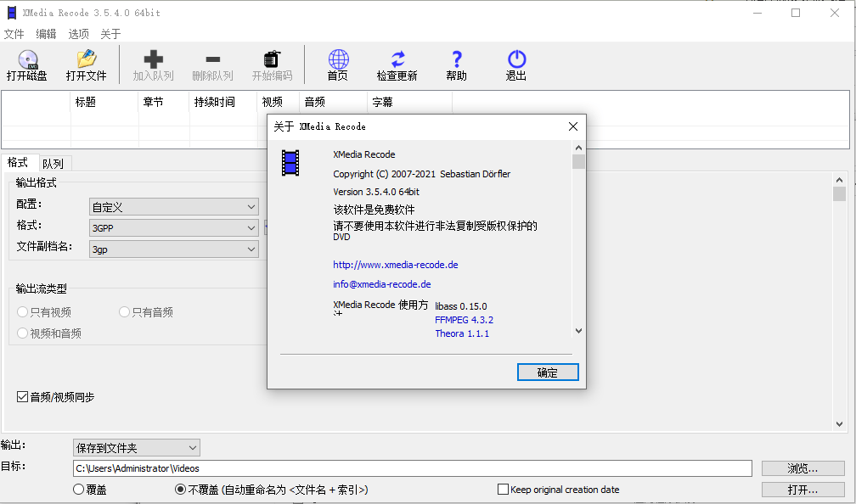The width and height of the screenshot is (856, 504).
Task: Open the xmedia-recode.de website link
Action: [x=396, y=265]
